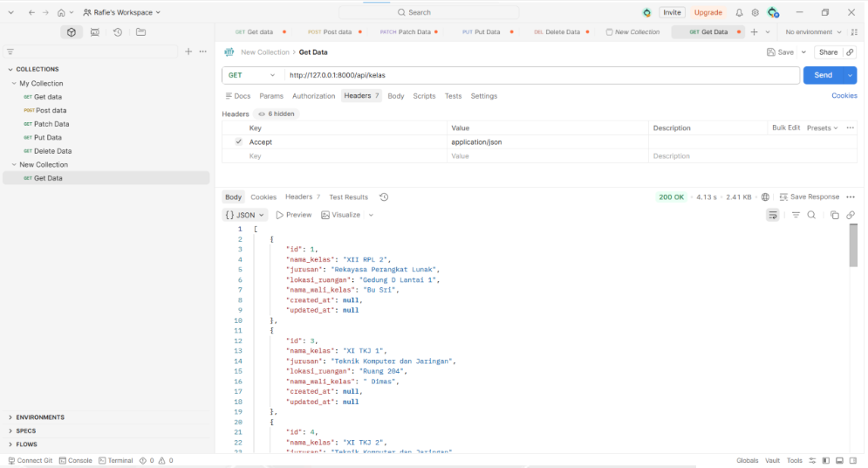Add a new collection with plus icon

(188, 52)
